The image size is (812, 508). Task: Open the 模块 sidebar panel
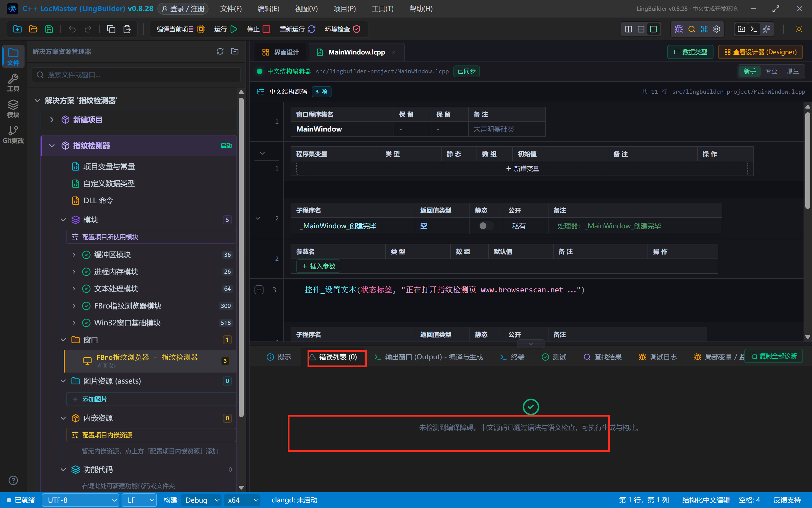(x=13, y=109)
